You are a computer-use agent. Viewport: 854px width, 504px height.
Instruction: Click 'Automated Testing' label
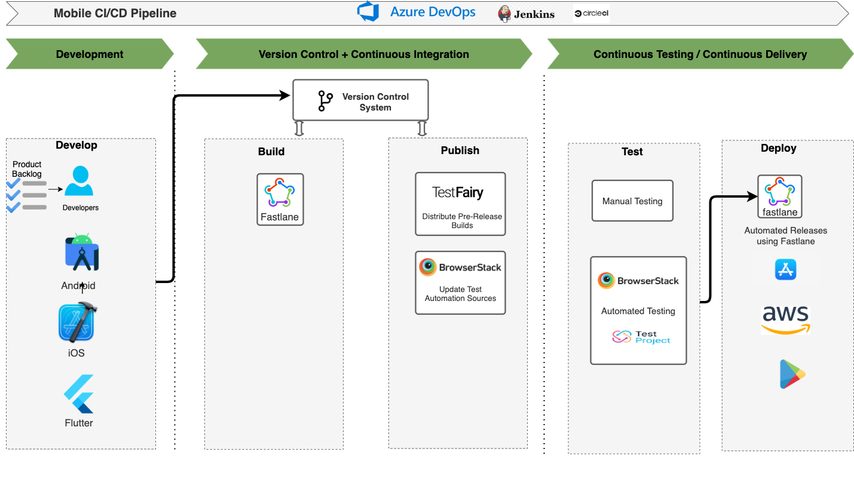click(638, 311)
